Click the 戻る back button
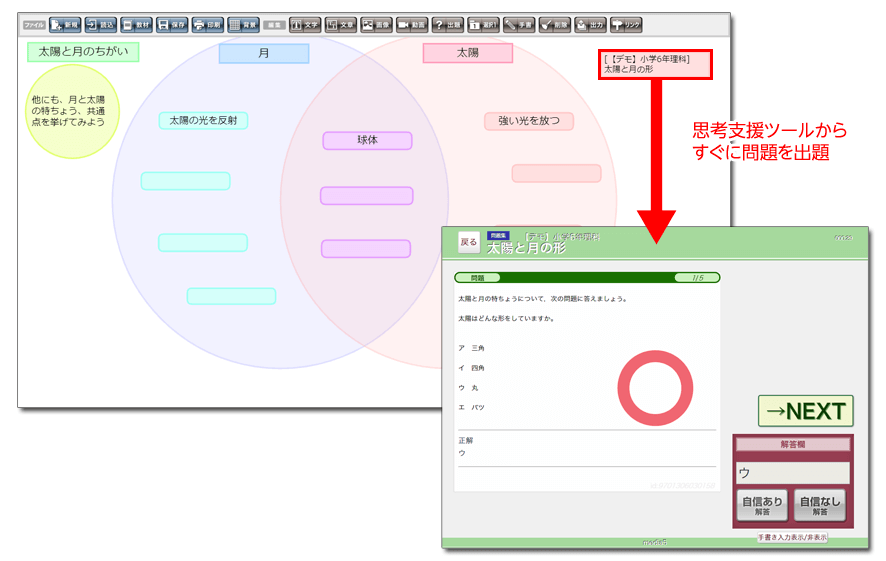 [468, 241]
